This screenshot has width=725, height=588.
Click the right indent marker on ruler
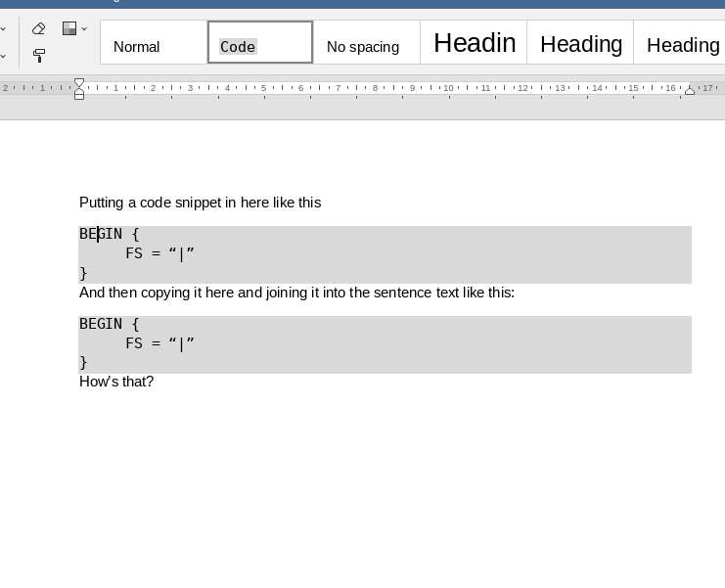690,90
